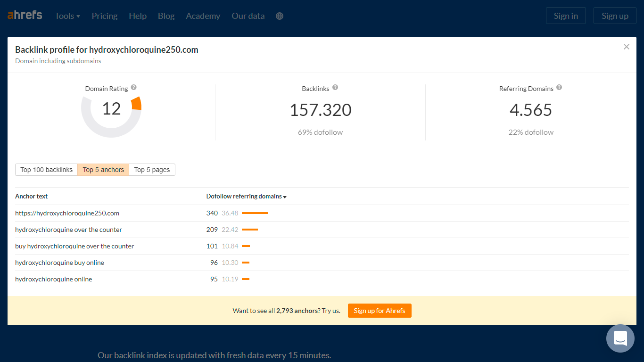The width and height of the screenshot is (644, 362).
Task: Click the Domain Rating help icon
Action: coord(134,88)
